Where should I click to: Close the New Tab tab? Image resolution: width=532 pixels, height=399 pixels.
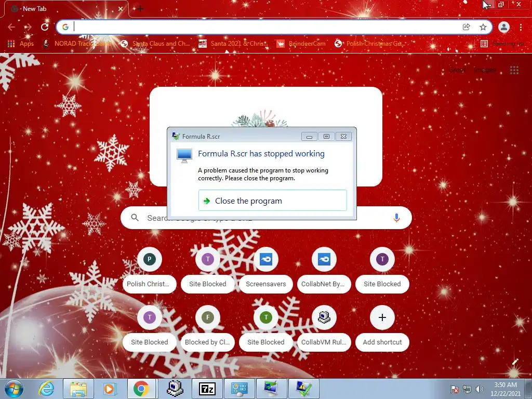click(x=121, y=9)
